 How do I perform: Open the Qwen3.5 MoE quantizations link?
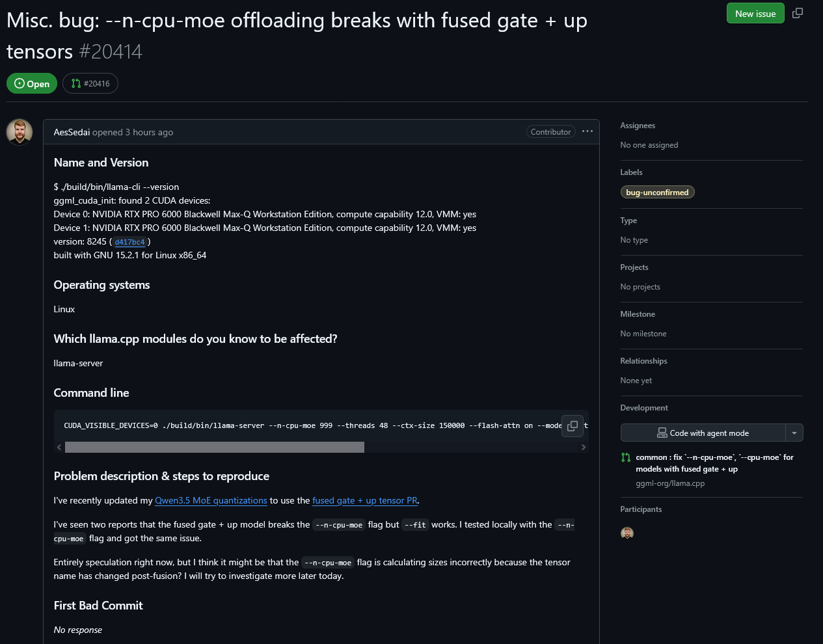click(211, 500)
